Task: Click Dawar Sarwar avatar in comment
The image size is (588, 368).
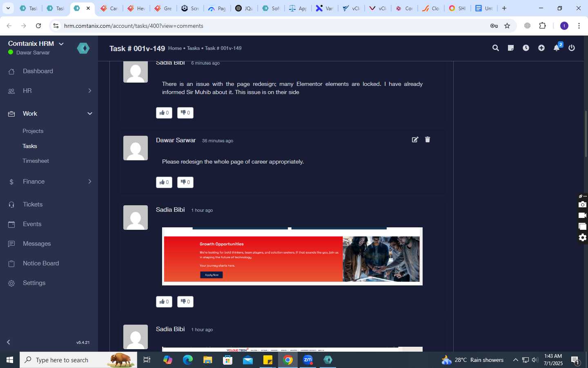Action: (x=136, y=148)
